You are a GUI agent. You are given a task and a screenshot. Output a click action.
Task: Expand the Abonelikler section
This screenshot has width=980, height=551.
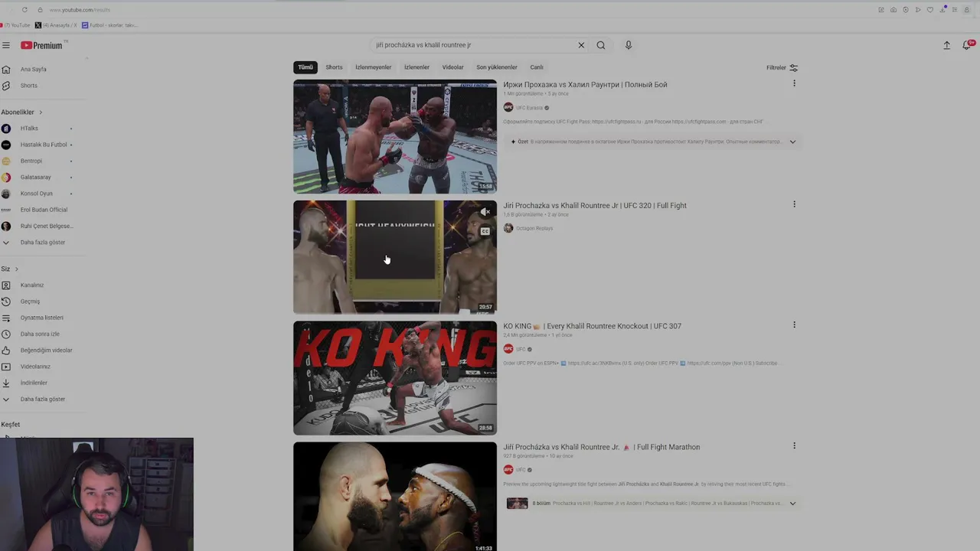pyautogui.click(x=22, y=112)
